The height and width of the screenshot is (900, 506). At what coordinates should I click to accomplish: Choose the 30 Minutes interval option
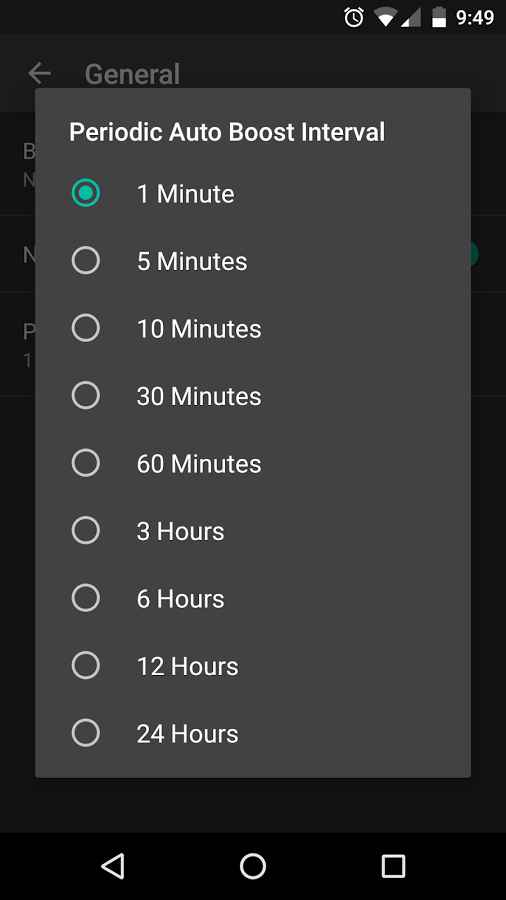tap(252, 395)
